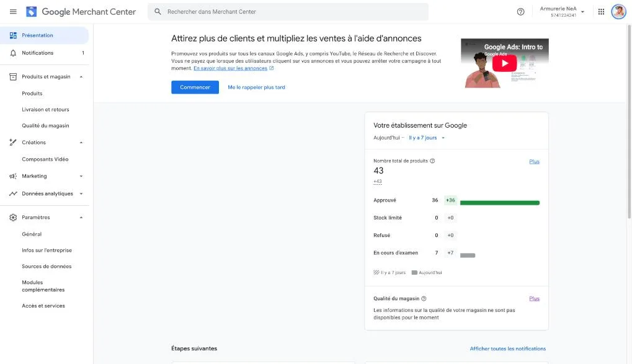Collapse the Créations section
Screen dimensions: 632x364
(81, 142)
